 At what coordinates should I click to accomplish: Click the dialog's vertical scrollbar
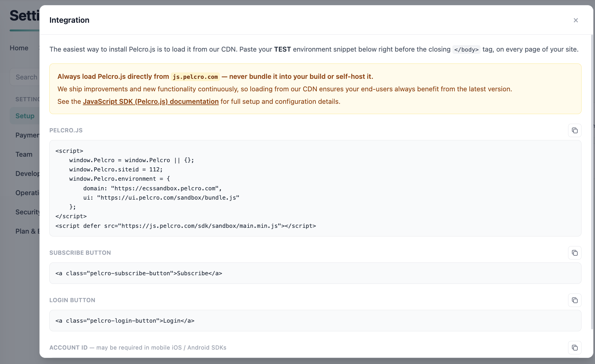(x=592, y=182)
